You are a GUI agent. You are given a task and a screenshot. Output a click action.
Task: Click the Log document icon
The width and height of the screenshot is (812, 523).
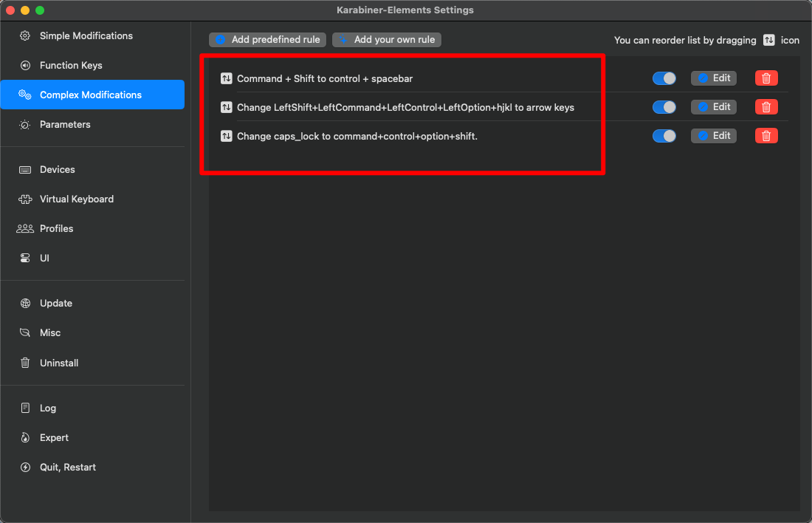click(25, 408)
